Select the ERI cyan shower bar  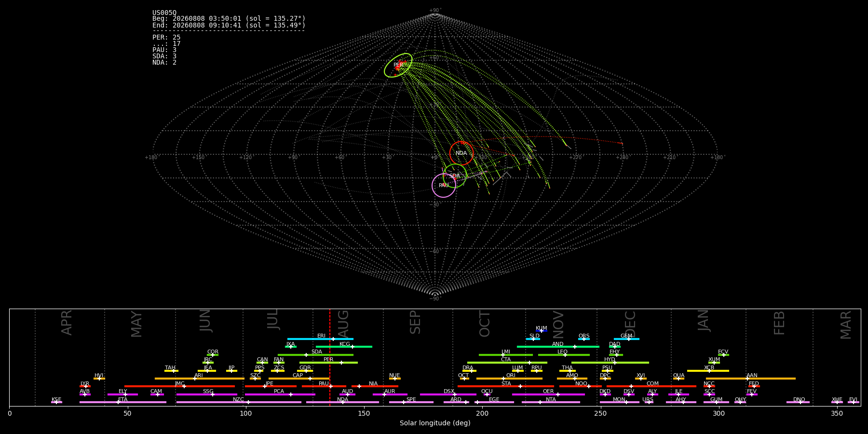320,339
